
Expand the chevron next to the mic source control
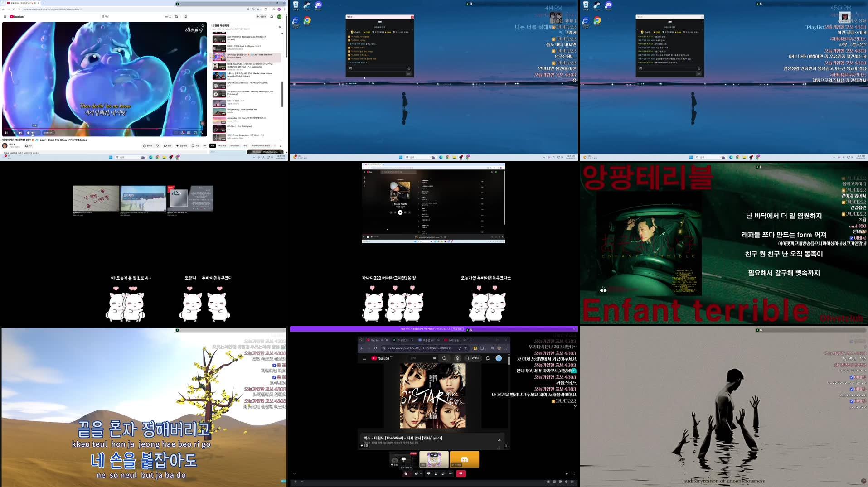[x=421, y=474]
